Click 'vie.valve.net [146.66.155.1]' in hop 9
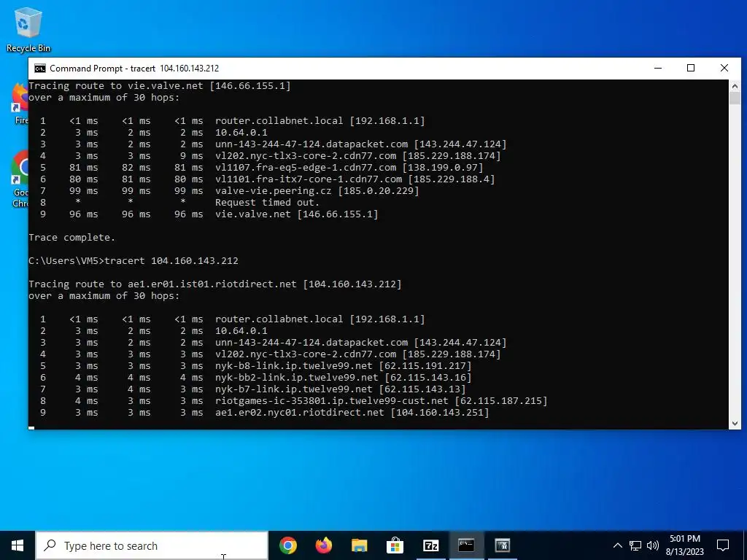Screen dimensions: 747x560 coord(296,214)
